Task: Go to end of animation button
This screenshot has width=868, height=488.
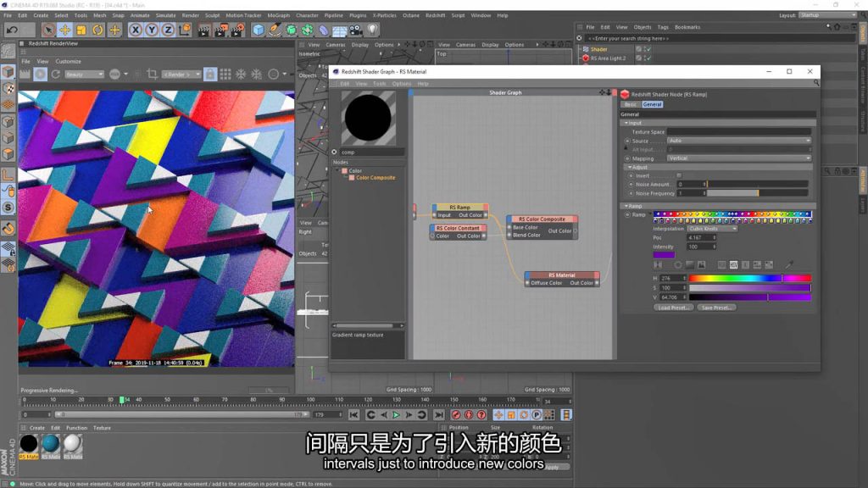Action: pos(438,415)
